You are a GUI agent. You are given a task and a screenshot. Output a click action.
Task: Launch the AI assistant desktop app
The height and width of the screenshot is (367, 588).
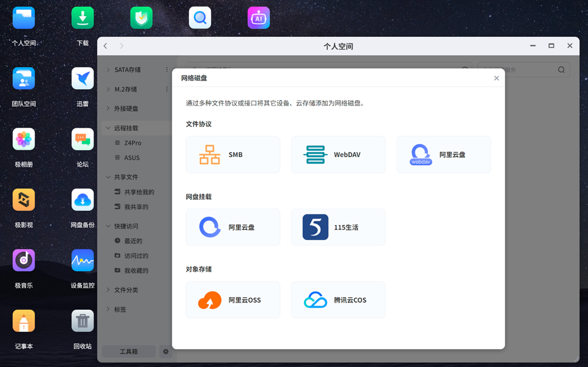click(x=259, y=18)
